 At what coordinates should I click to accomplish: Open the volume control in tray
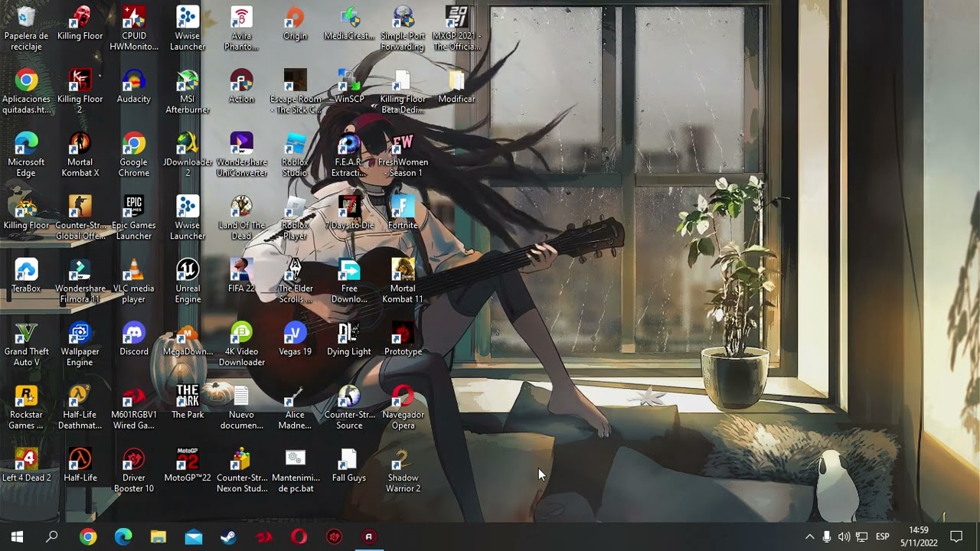pos(844,536)
